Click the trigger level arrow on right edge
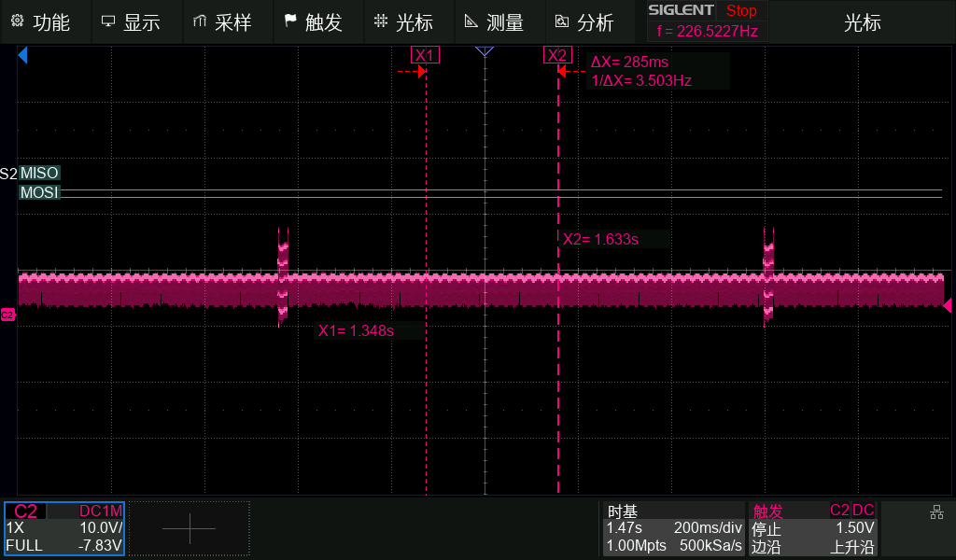956x560 pixels. (x=948, y=305)
